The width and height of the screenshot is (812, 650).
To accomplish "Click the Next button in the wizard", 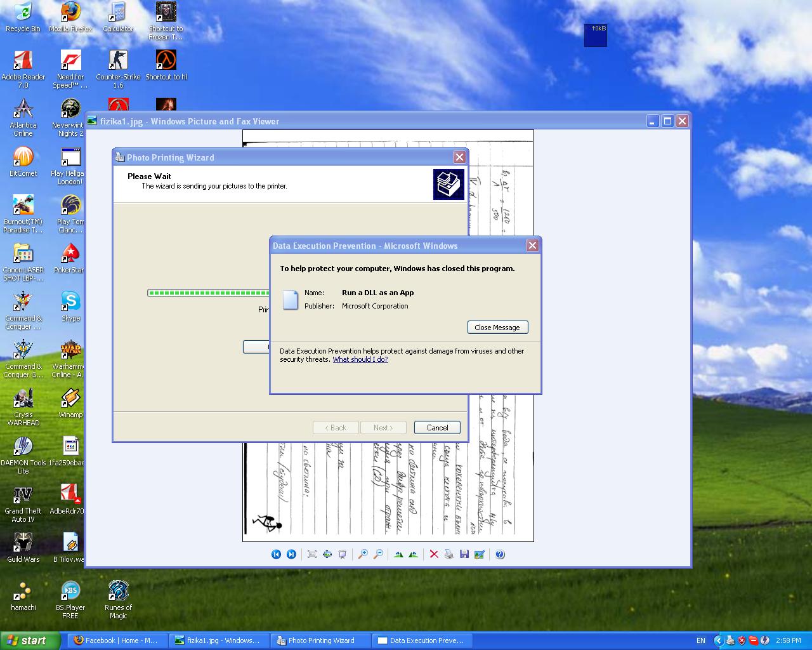I will click(x=383, y=428).
